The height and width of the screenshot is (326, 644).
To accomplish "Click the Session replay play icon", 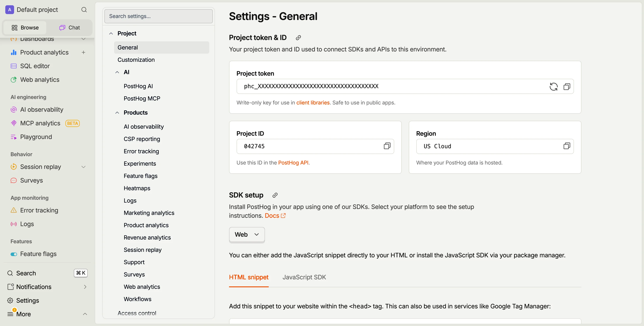I will tap(13, 167).
